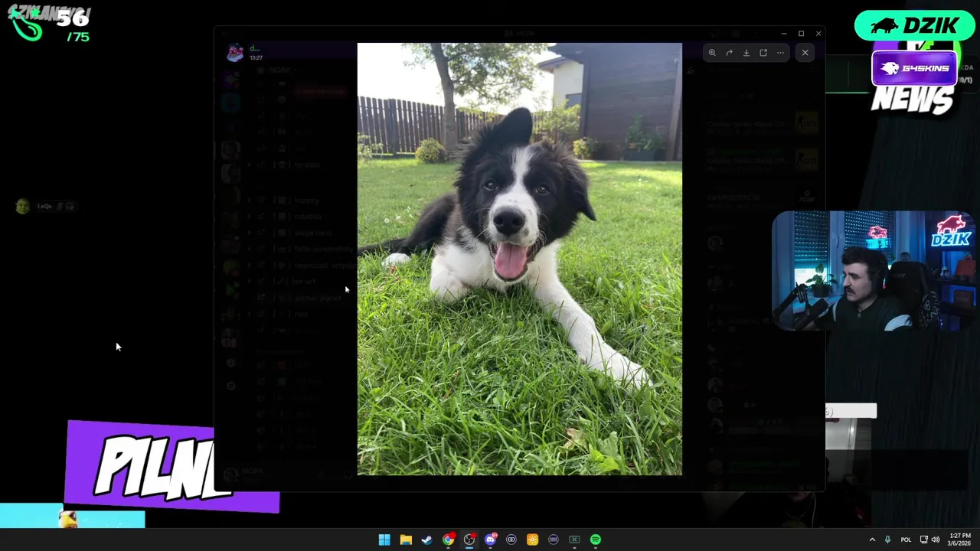The image size is (980, 551).
Task: Download the dog photo
Action: point(746,53)
